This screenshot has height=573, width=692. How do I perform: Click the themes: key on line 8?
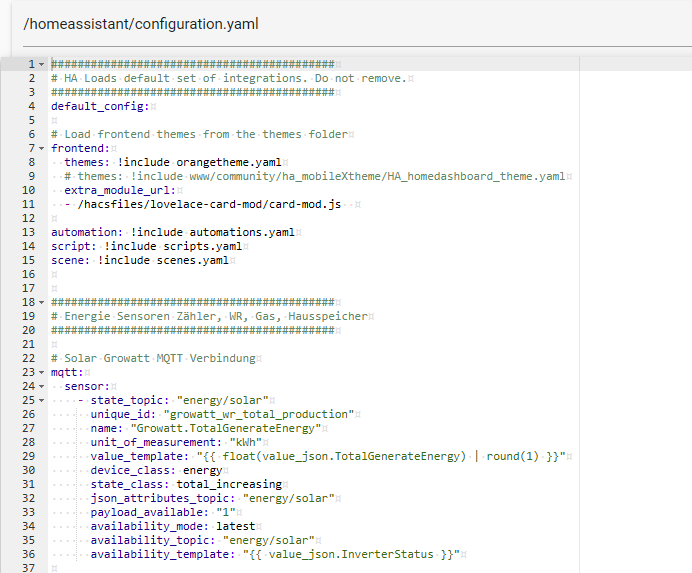click(87, 162)
